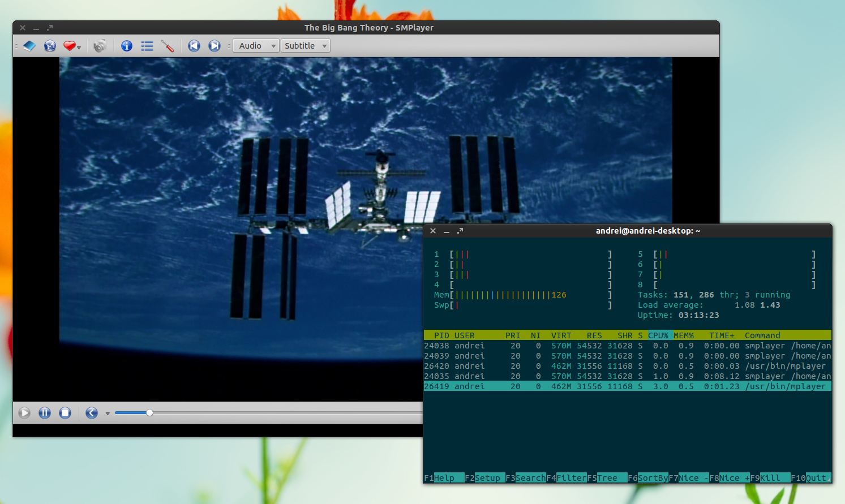845x504 pixels.
Task: Click the Play button in SMPlayer
Action: [x=24, y=413]
